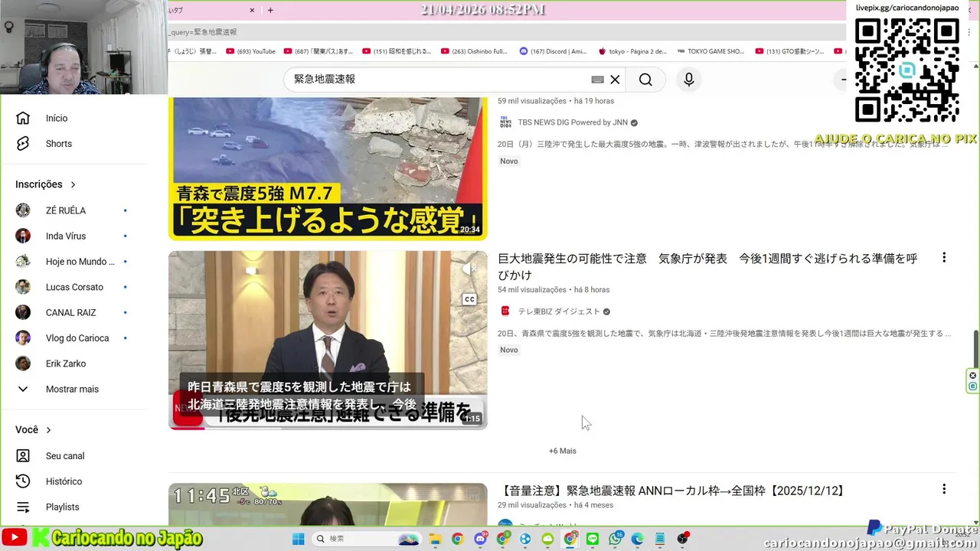Open the ZÉ RUÉLA channel avatar
980x551 pixels.
(23, 210)
